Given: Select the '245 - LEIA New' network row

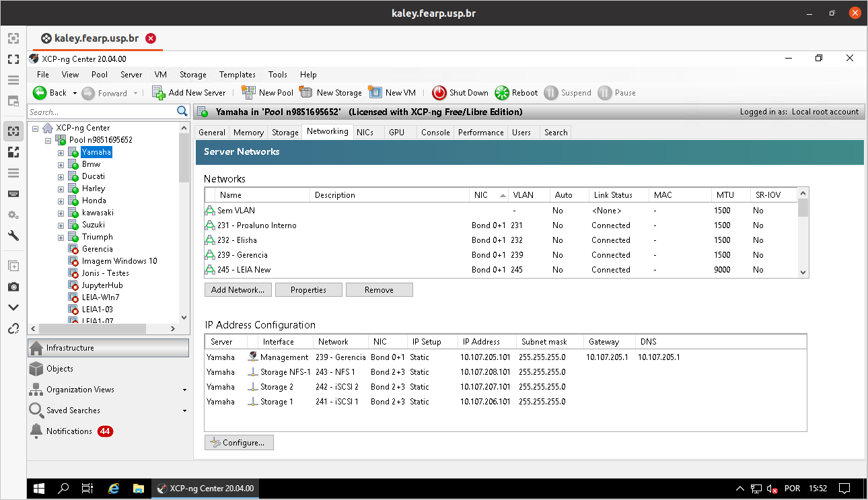Looking at the screenshot, I should [x=501, y=270].
